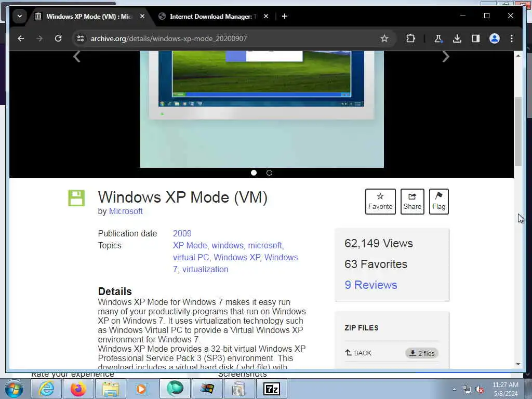Open the 2009 publication date link
The height and width of the screenshot is (399, 532).
pyautogui.click(x=182, y=233)
